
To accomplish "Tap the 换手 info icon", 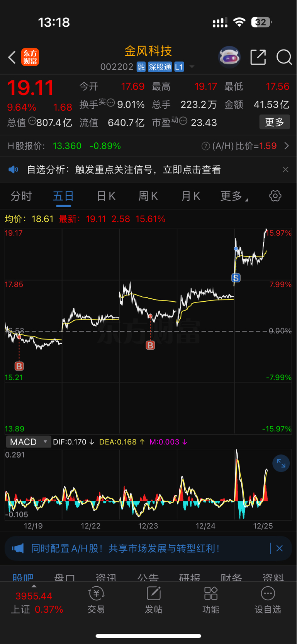I will (x=110, y=103).
